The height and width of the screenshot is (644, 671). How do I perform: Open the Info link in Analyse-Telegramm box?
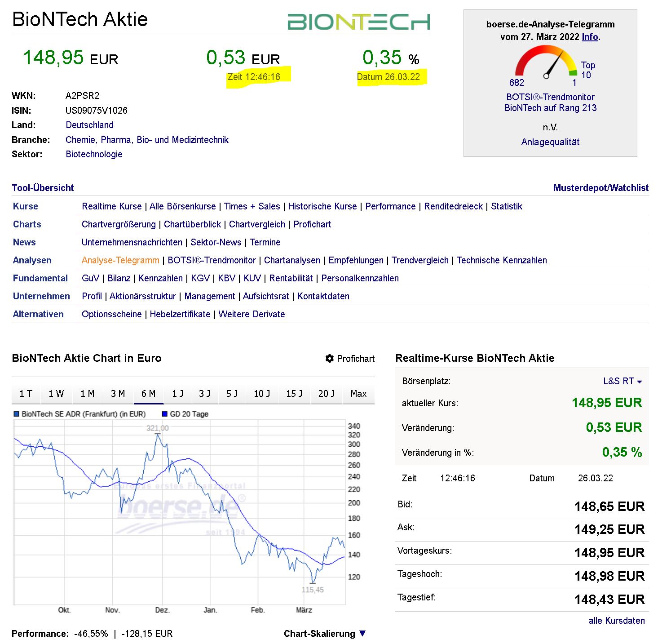[590, 37]
